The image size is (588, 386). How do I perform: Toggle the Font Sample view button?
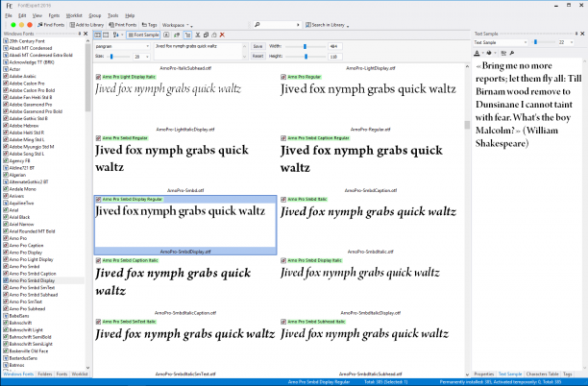tap(143, 35)
